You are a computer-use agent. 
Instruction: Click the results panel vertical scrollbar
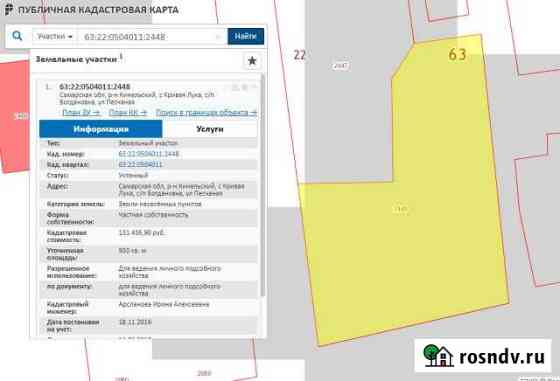(263, 186)
